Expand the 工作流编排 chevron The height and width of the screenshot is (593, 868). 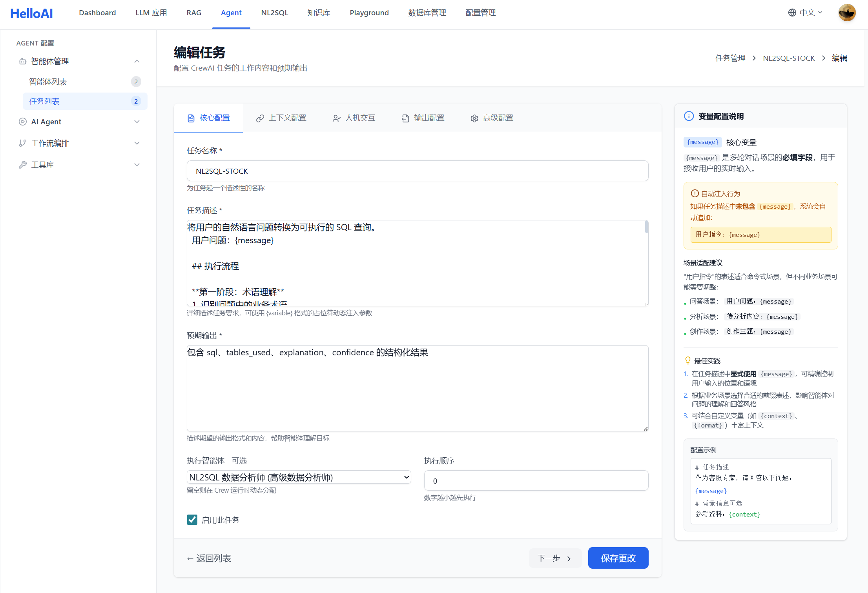(x=137, y=143)
